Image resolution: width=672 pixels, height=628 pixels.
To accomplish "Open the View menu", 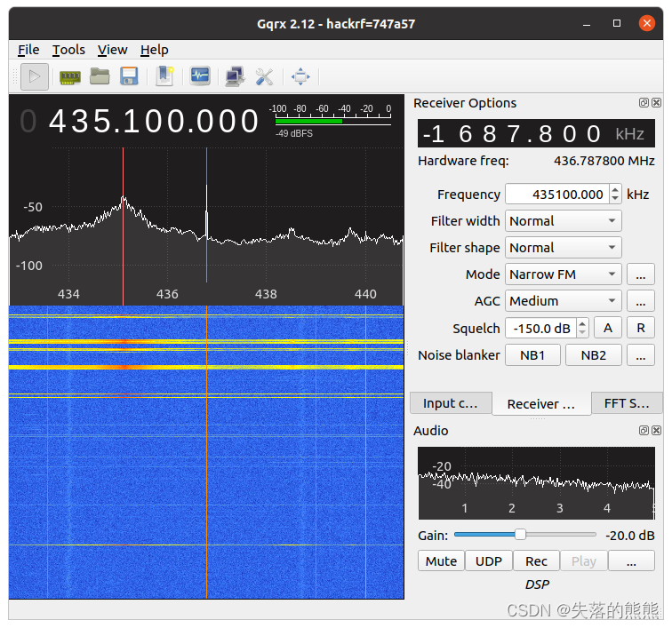I will pyautogui.click(x=112, y=50).
